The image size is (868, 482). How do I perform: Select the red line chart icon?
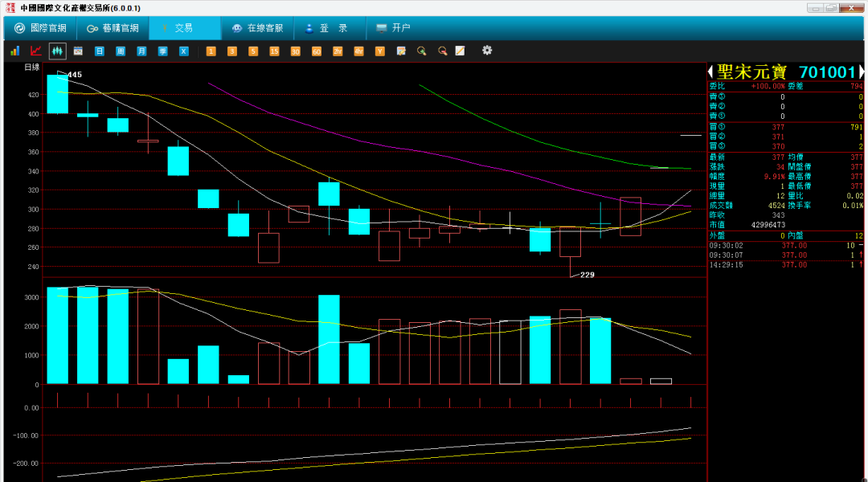(36, 51)
